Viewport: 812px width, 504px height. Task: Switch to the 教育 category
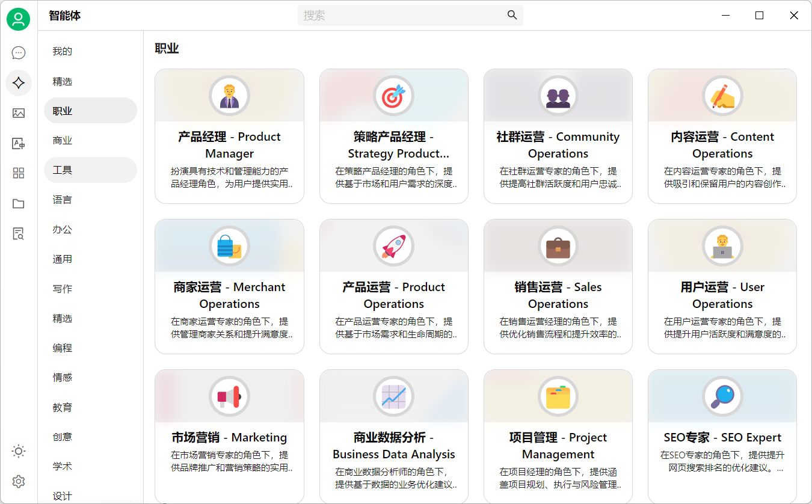tap(62, 407)
